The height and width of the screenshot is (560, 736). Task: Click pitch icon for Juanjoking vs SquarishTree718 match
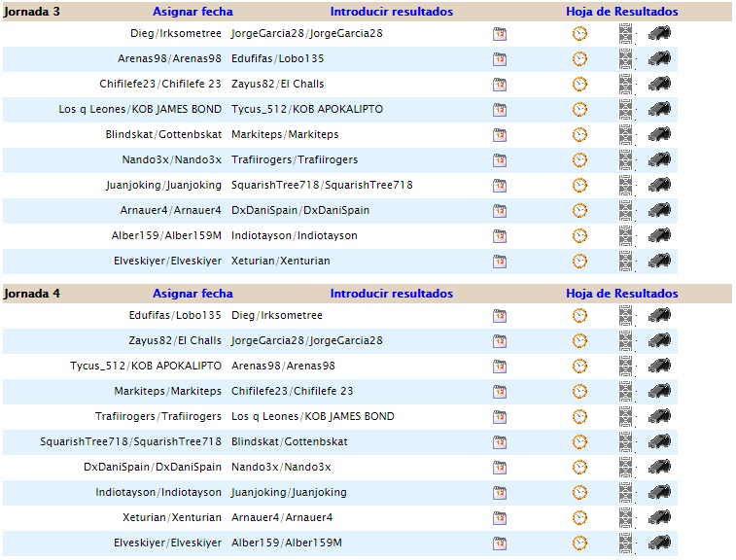(x=625, y=186)
